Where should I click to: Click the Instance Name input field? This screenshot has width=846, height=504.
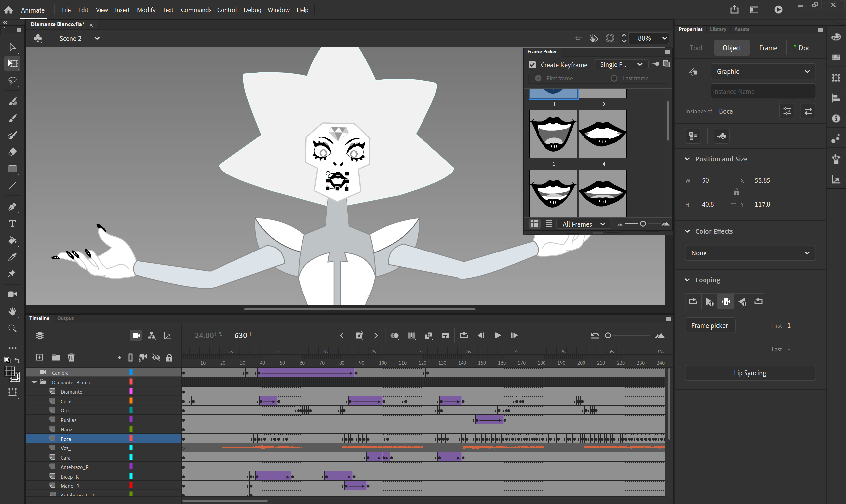tap(763, 91)
